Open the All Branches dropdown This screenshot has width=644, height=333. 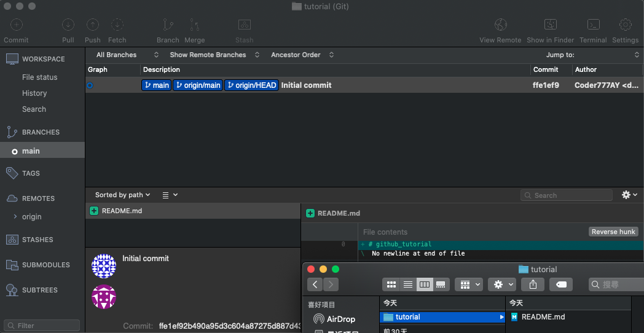point(127,55)
